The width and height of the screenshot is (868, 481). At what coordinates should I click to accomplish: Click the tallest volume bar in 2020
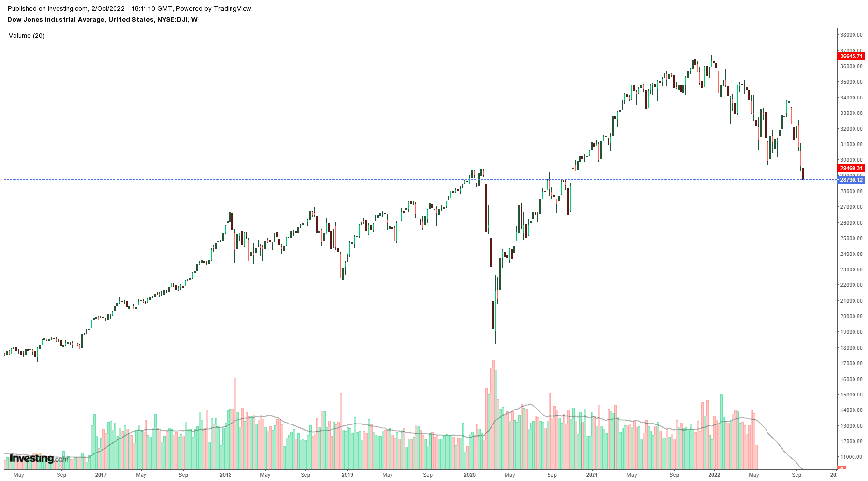[x=493, y=414]
